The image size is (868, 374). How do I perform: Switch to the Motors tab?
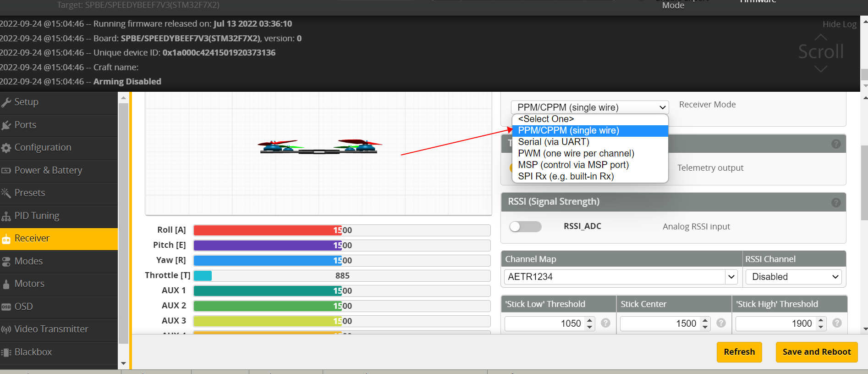pyautogui.click(x=29, y=284)
